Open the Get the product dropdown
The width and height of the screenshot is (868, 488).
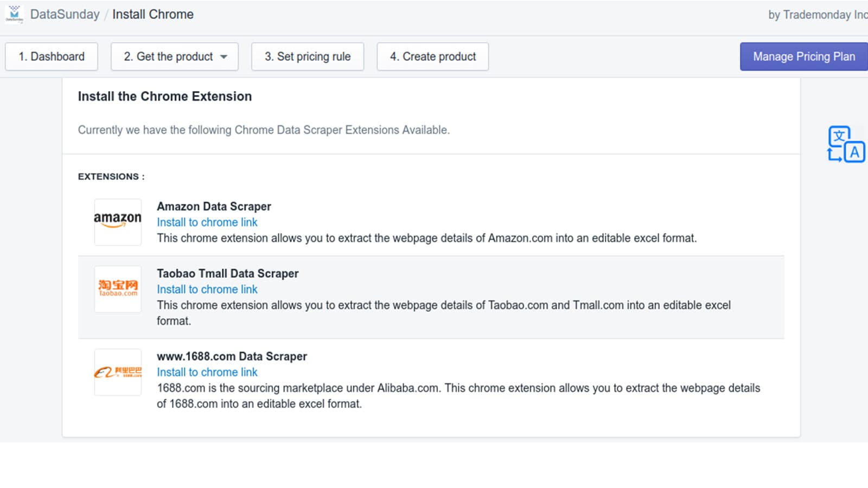(174, 56)
